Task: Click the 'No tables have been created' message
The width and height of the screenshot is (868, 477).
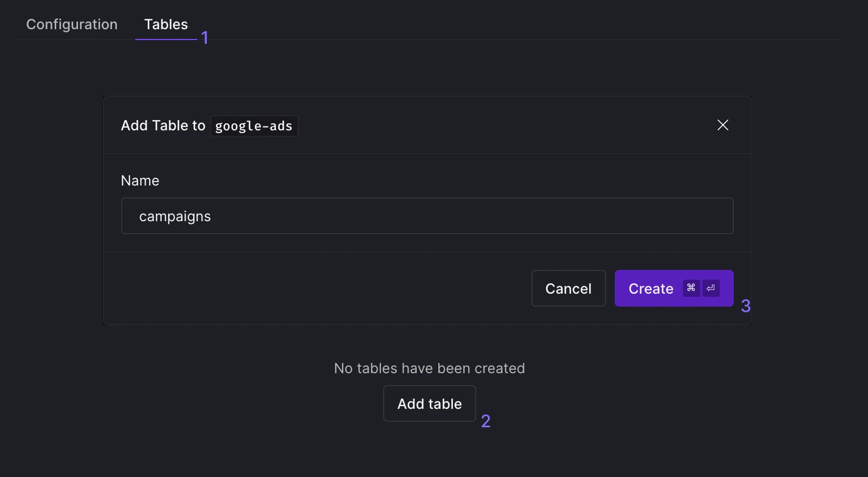Action: tap(429, 368)
